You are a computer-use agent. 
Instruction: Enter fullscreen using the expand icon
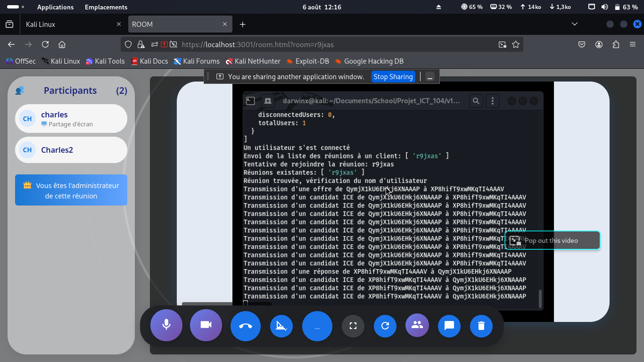pyautogui.click(x=353, y=326)
